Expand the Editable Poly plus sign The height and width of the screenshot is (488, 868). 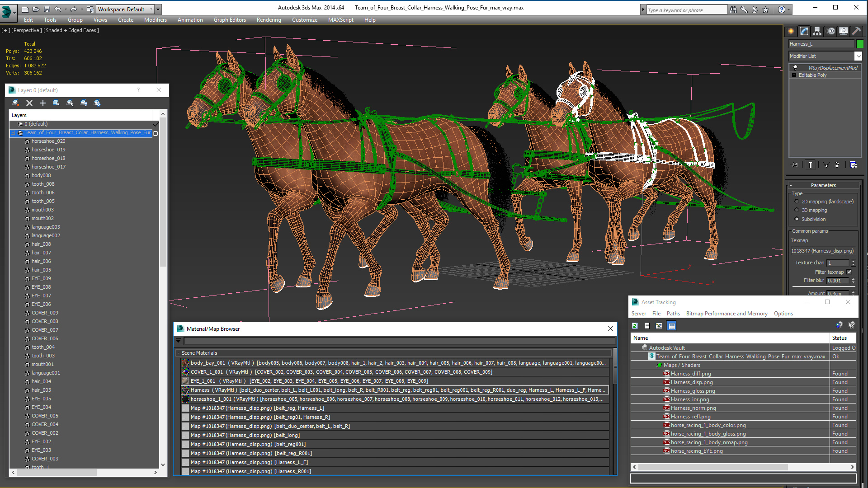tap(794, 75)
